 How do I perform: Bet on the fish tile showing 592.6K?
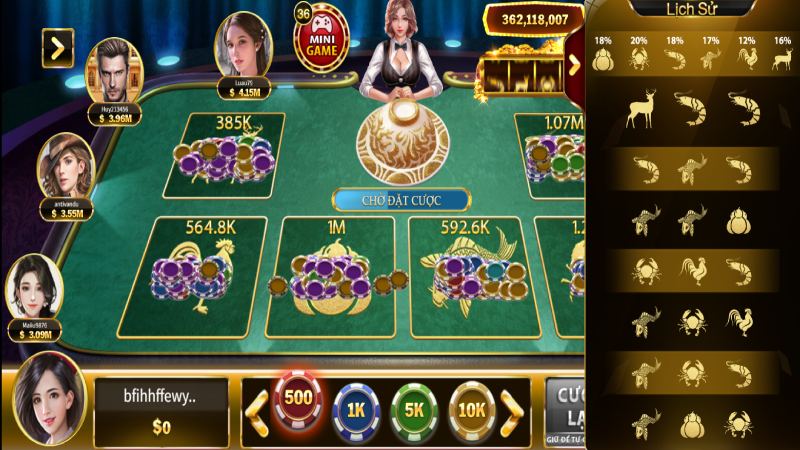coord(475,277)
